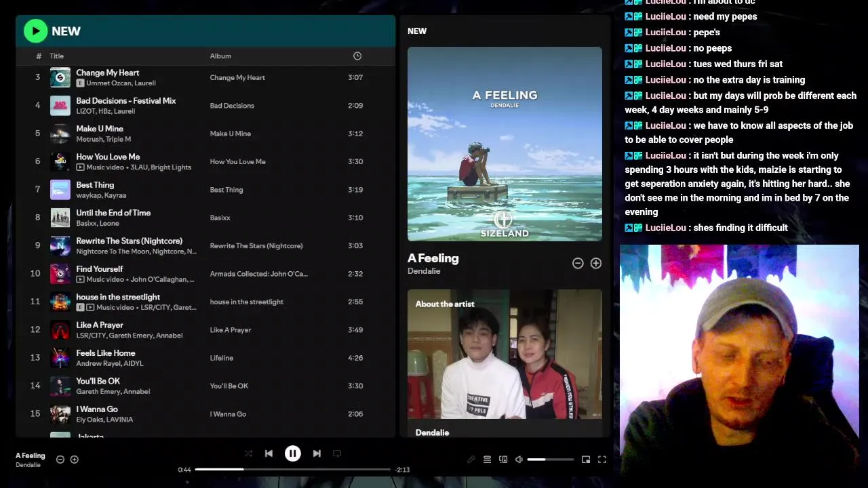868x488 pixels.
Task: Sort tracks by Title column header
Action: click(56, 56)
